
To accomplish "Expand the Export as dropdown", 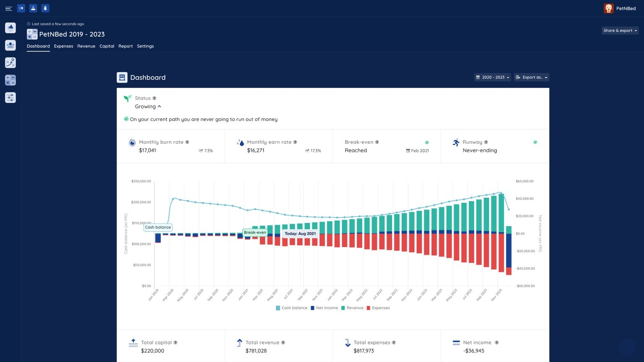I will click(x=531, y=77).
